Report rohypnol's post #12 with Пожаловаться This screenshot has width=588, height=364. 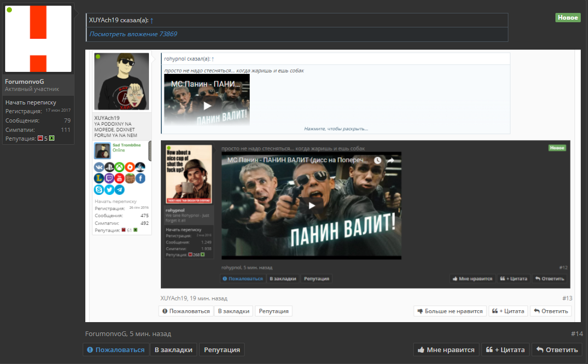243,279
